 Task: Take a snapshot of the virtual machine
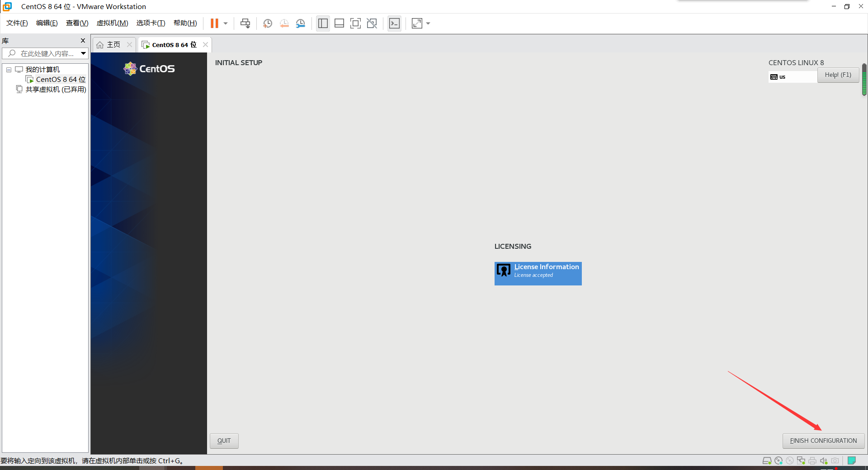(x=268, y=24)
